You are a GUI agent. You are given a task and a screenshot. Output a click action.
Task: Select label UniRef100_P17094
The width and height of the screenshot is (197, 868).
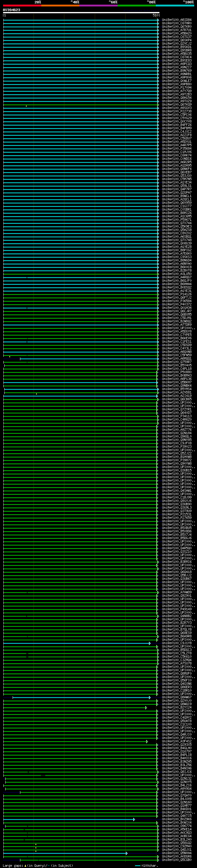176,88
